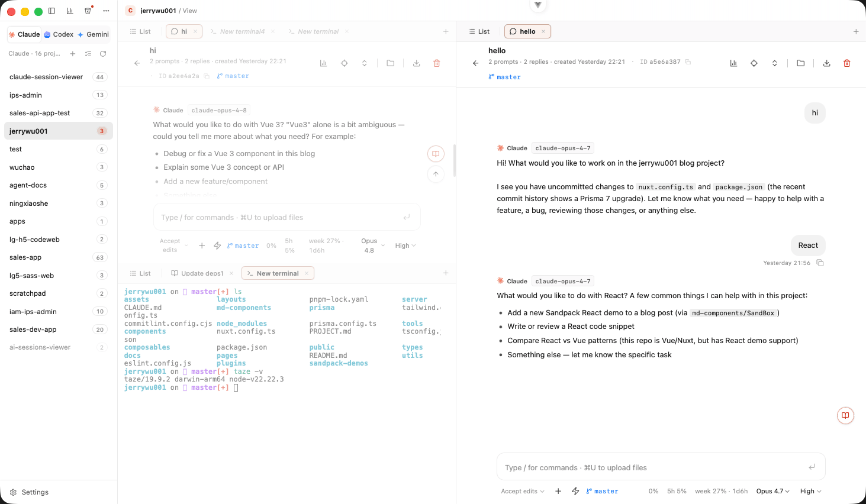The image size is (866, 504).
Task: Open the sales-api-app-test project
Action: (x=58, y=113)
